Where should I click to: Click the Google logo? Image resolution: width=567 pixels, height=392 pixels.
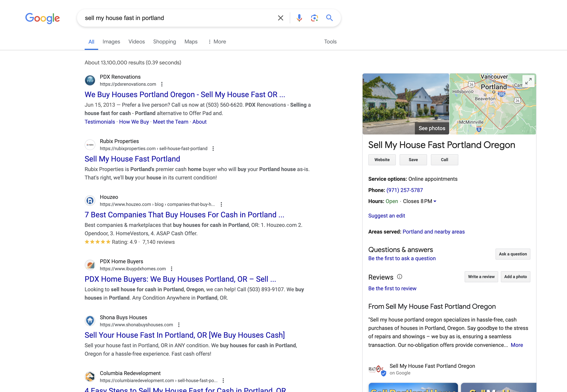pyautogui.click(x=43, y=18)
